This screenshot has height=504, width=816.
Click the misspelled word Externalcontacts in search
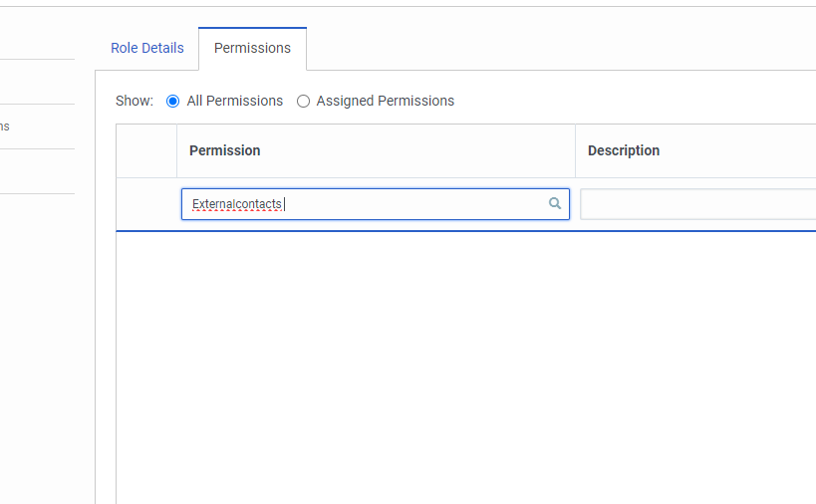[x=237, y=204]
